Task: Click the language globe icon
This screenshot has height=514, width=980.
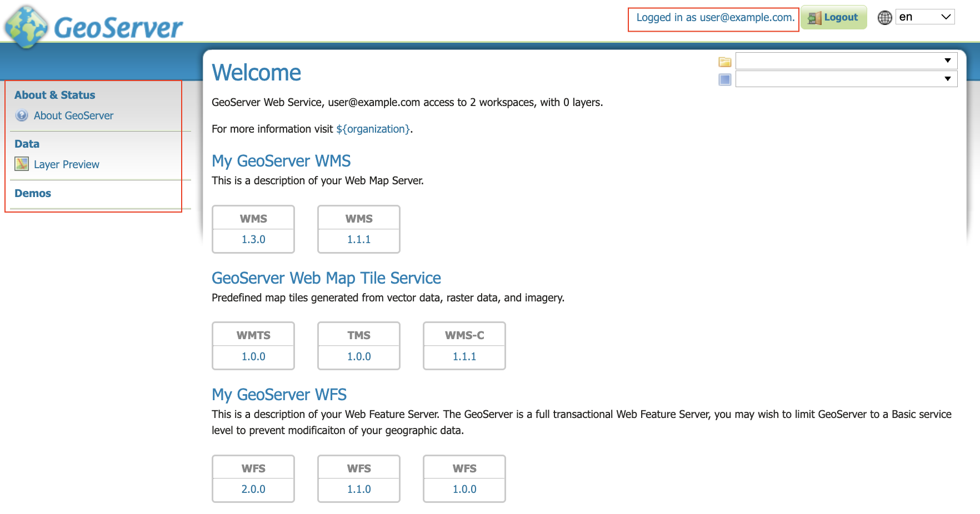Action: [884, 18]
